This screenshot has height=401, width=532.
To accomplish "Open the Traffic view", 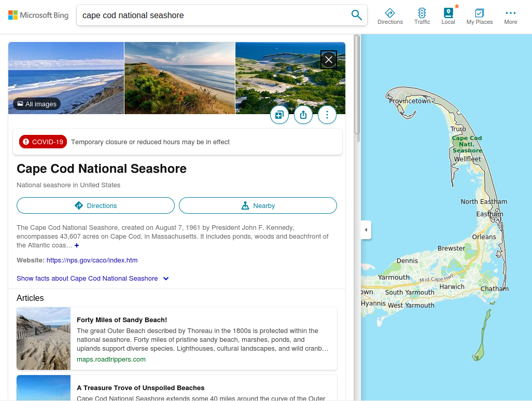I will click(422, 16).
